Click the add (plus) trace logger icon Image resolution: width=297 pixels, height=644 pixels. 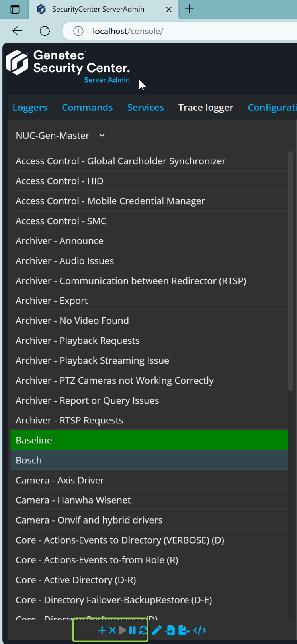102,630
